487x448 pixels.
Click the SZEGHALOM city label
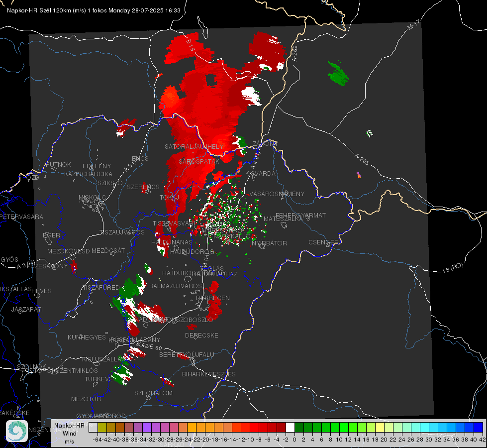pyautogui.click(x=153, y=393)
